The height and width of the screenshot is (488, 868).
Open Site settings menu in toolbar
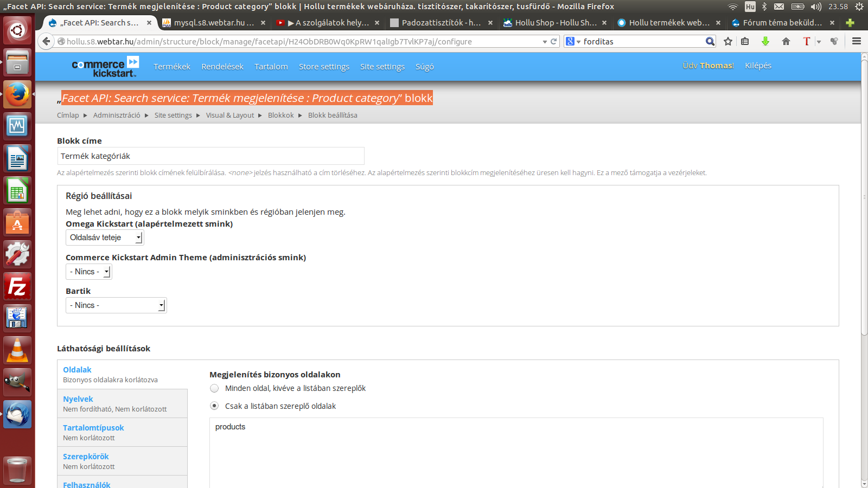(382, 67)
